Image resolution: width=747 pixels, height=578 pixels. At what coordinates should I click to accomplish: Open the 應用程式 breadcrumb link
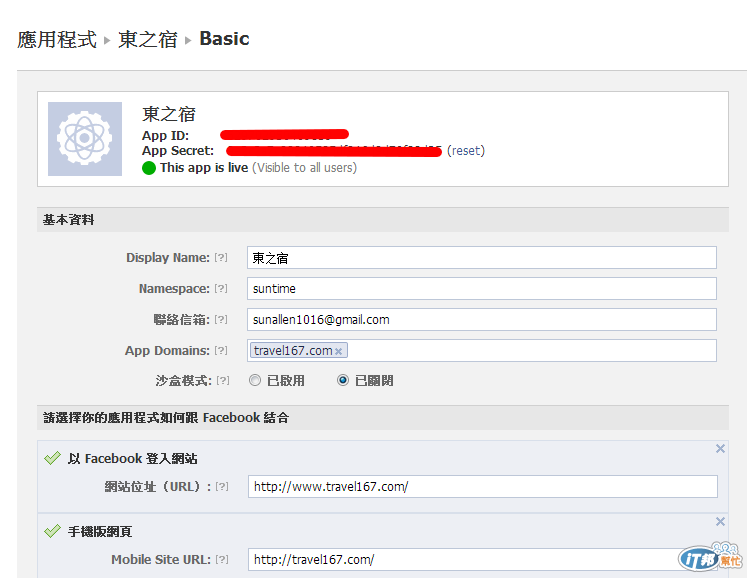(57, 39)
